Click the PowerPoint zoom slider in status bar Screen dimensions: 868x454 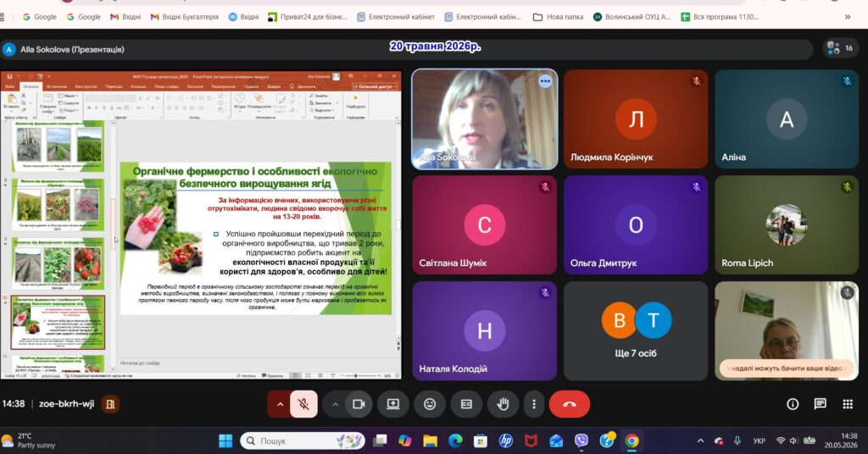(x=359, y=375)
